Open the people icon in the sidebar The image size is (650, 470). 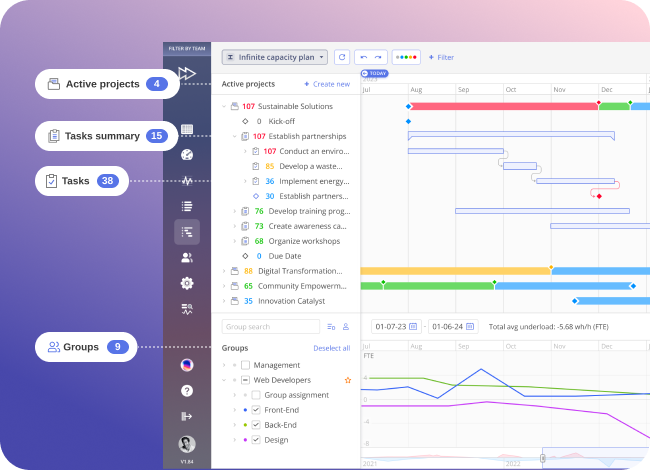187,257
